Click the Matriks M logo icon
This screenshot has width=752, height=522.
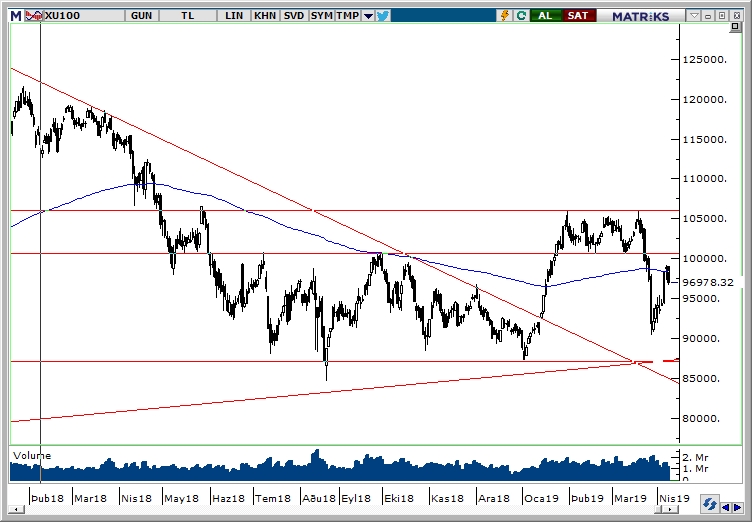(x=16, y=15)
